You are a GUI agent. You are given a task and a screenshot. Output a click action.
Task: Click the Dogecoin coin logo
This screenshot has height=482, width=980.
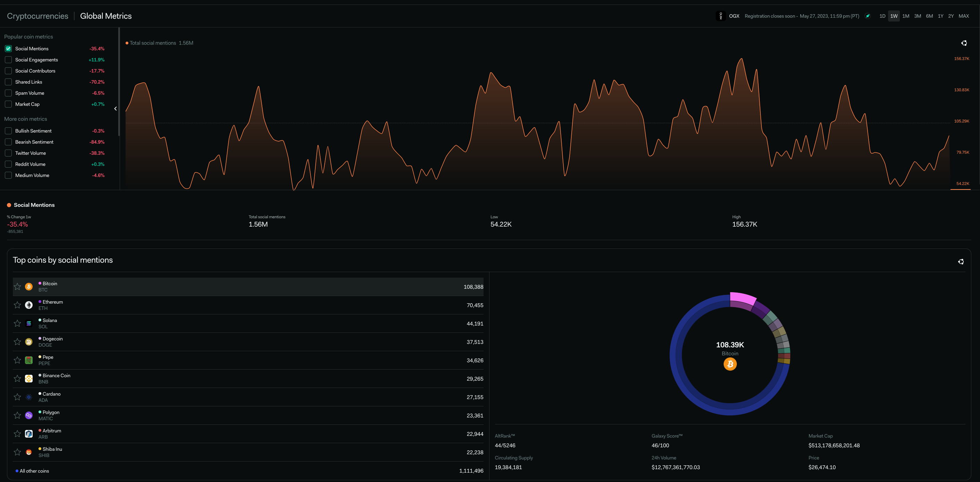(29, 341)
